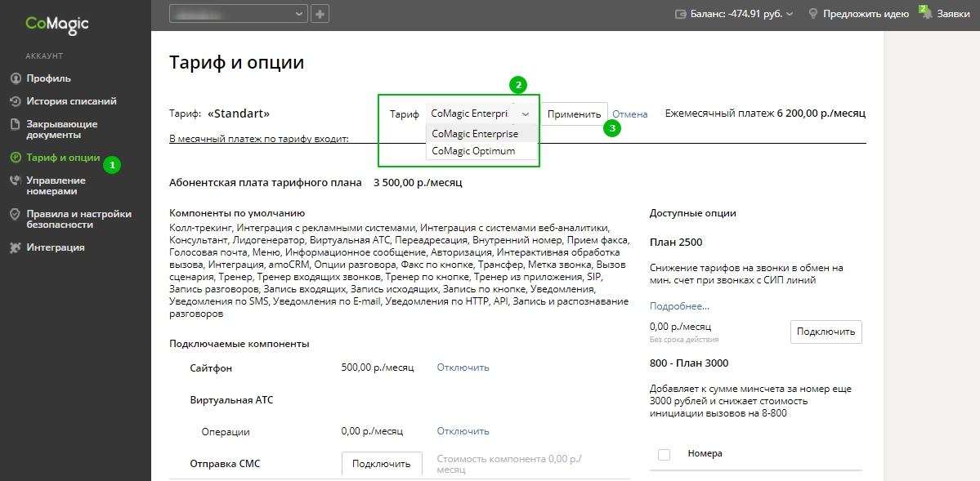Click the Применить button

574,114
